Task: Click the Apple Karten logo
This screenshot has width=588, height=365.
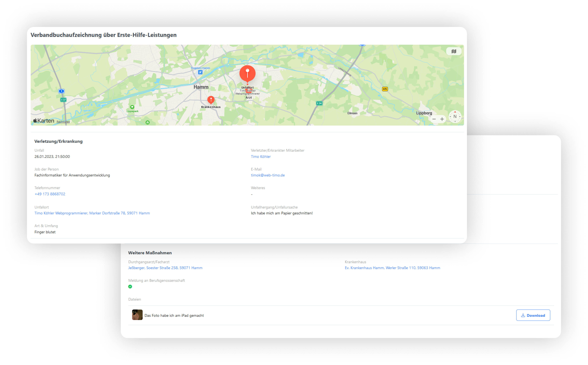Action: 44,121
